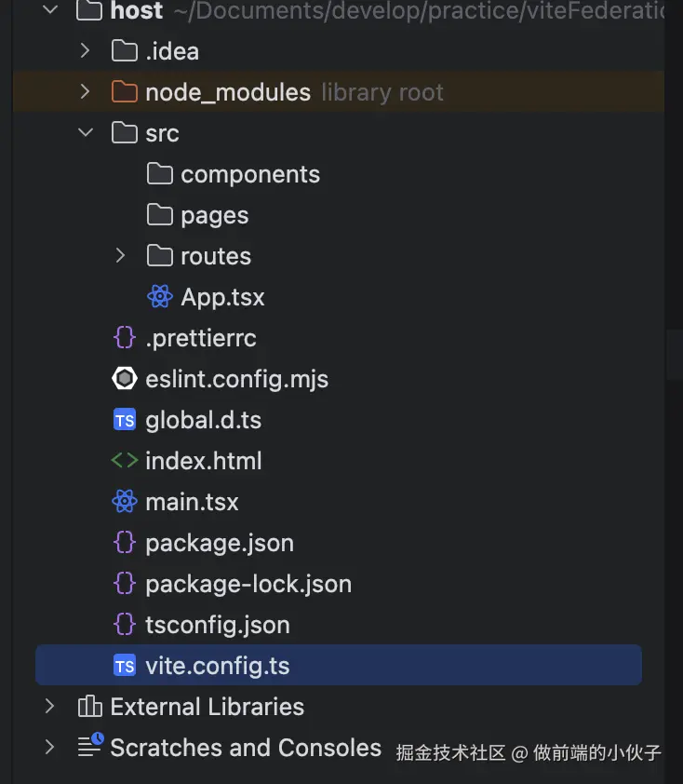Collapse the host project root chevron
The height and width of the screenshot is (784, 683).
point(51,11)
